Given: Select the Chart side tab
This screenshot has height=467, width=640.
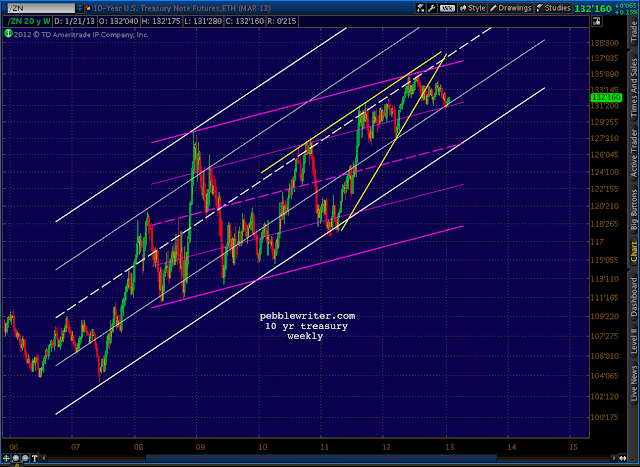Looking at the screenshot, I should [634, 252].
